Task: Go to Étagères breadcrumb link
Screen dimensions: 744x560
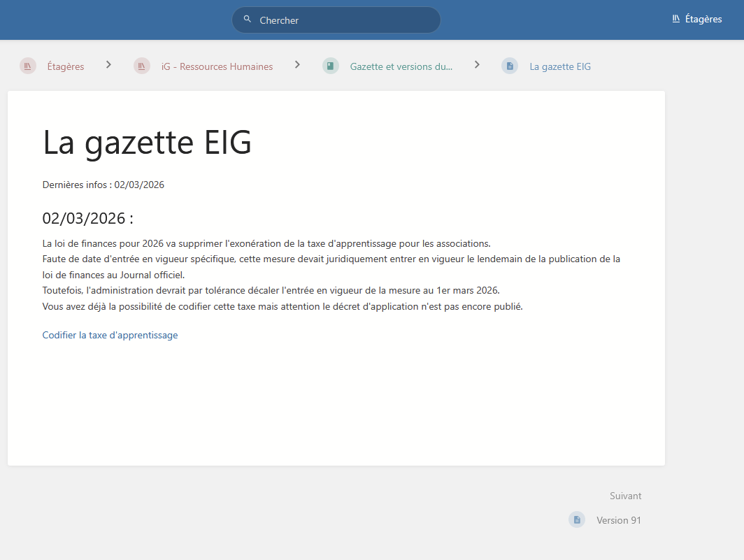Action: coord(65,66)
